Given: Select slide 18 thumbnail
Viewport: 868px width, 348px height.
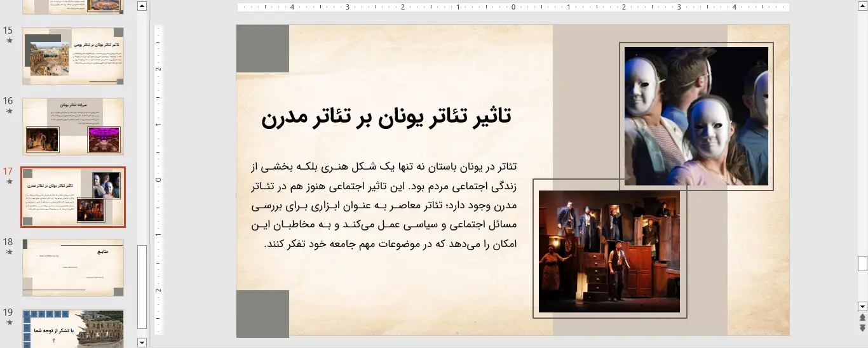Looking at the screenshot, I should pyautogui.click(x=73, y=267).
